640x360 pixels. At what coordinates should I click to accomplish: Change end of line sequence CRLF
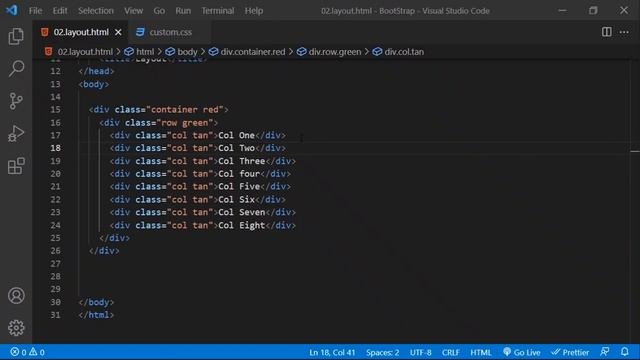(451, 352)
